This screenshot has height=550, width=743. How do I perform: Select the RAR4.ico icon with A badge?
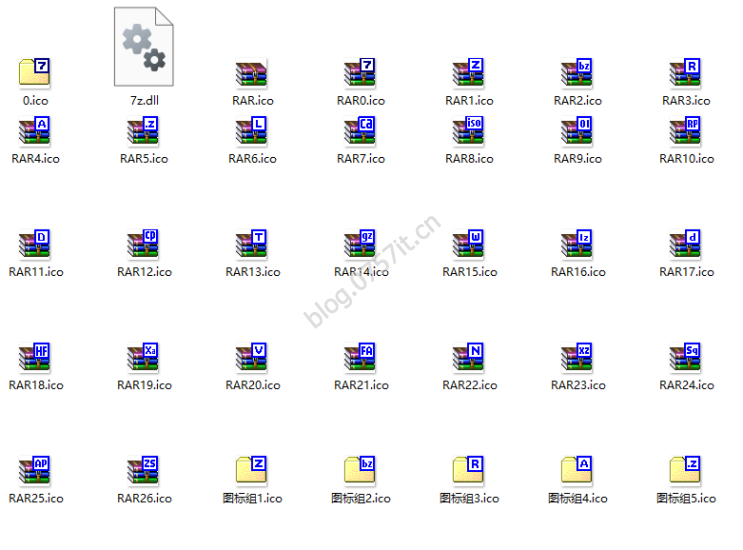coord(35,131)
